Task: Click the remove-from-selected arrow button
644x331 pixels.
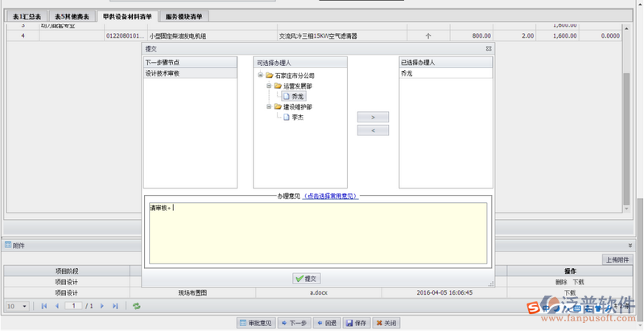Action: pos(373,130)
